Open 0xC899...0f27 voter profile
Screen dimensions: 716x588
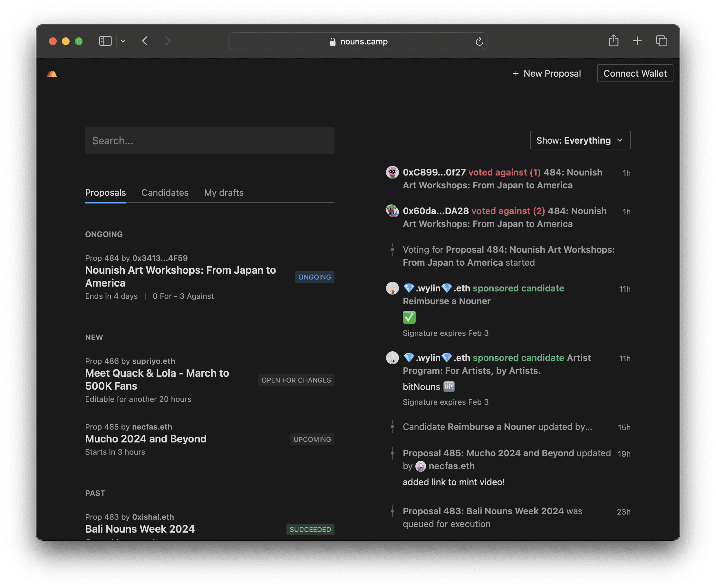pyautogui.click(x=434, y=172)
